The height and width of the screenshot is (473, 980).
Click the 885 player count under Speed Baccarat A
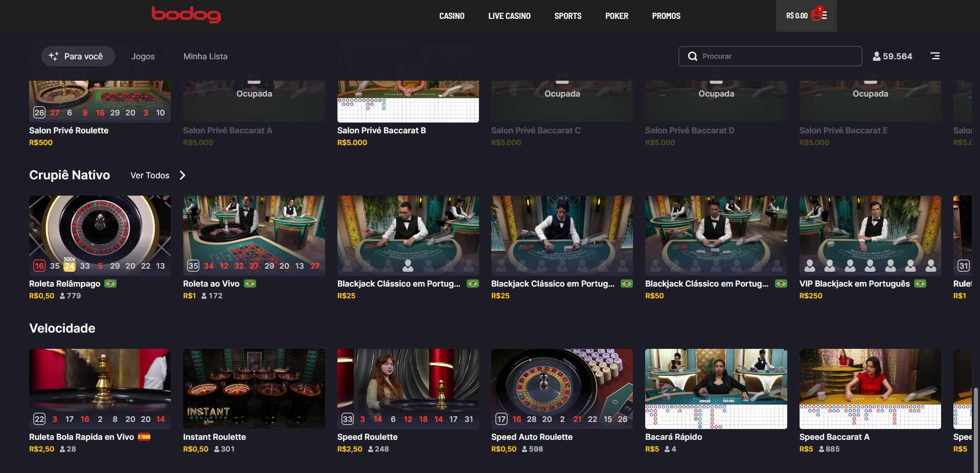(832, 449)
